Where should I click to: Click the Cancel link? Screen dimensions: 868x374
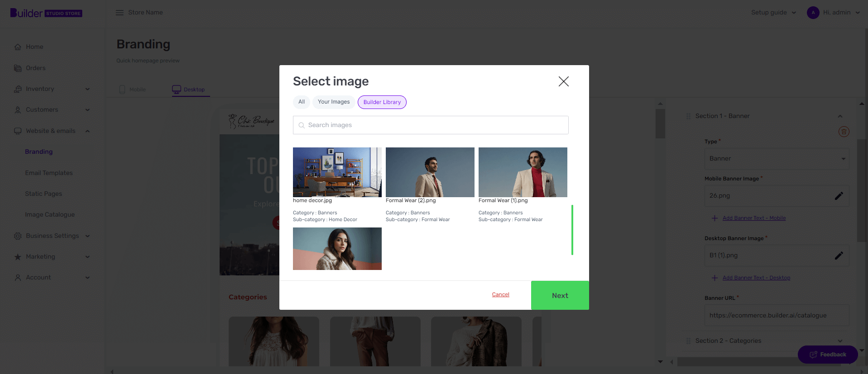point(501,295)
